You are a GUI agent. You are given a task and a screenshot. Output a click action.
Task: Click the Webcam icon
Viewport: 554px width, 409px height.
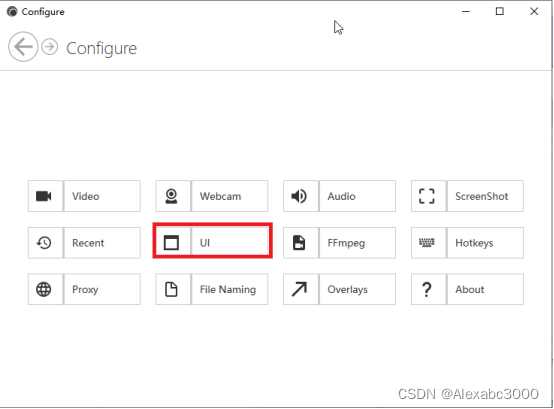pos(171,196)
